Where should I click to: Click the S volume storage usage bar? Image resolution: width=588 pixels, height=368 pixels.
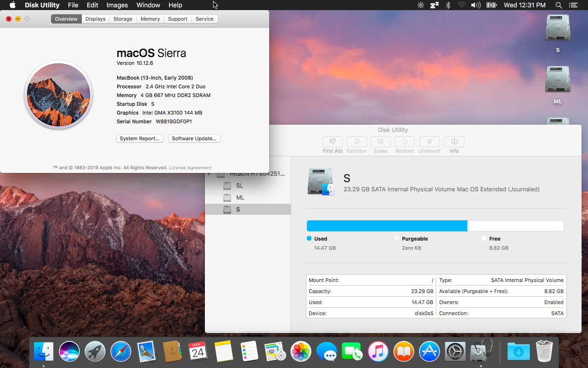point(435,226)
